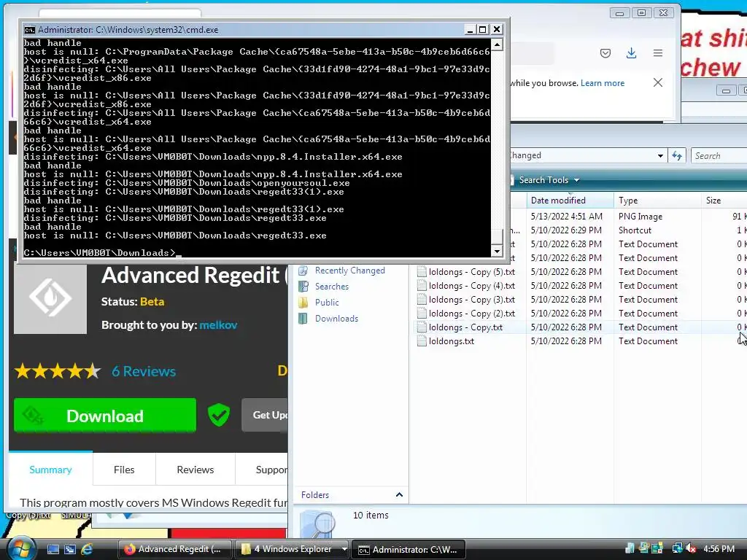Open Firefox Pocket save icon
This screenshot has width=747, height=560.
605,53
